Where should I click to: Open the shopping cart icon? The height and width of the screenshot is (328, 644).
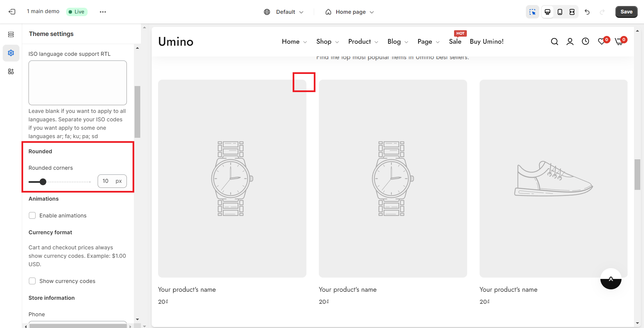coord(619,42)
